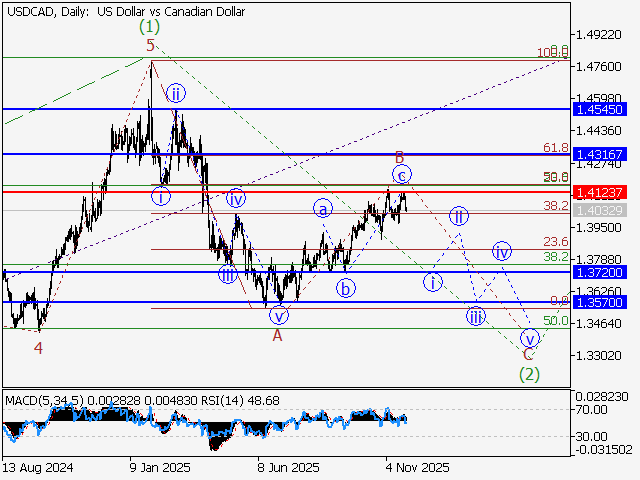The image size is (640, 480).
Task: Select the blue 1.35700 price level tag
Action: [599, 302]
